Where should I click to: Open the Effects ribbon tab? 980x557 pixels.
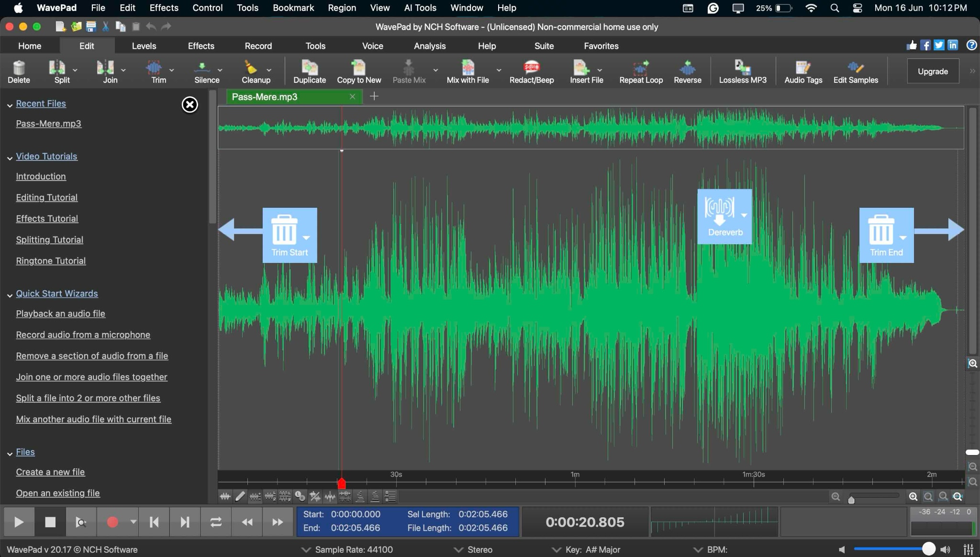click(x=201, y=46)
